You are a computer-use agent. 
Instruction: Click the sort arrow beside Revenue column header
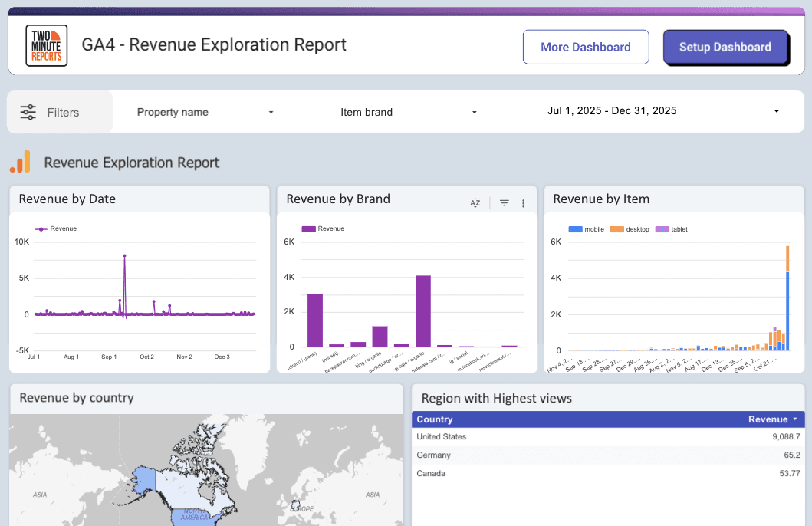(x=793, y=419)
